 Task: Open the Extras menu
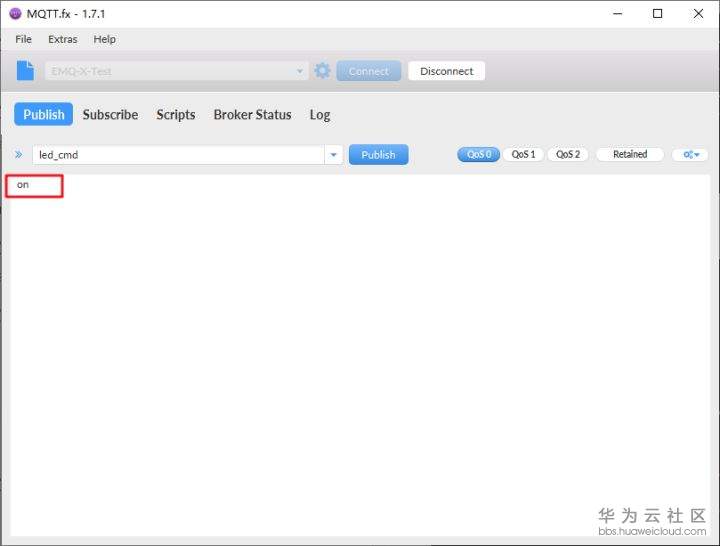(x=63, y=39)
